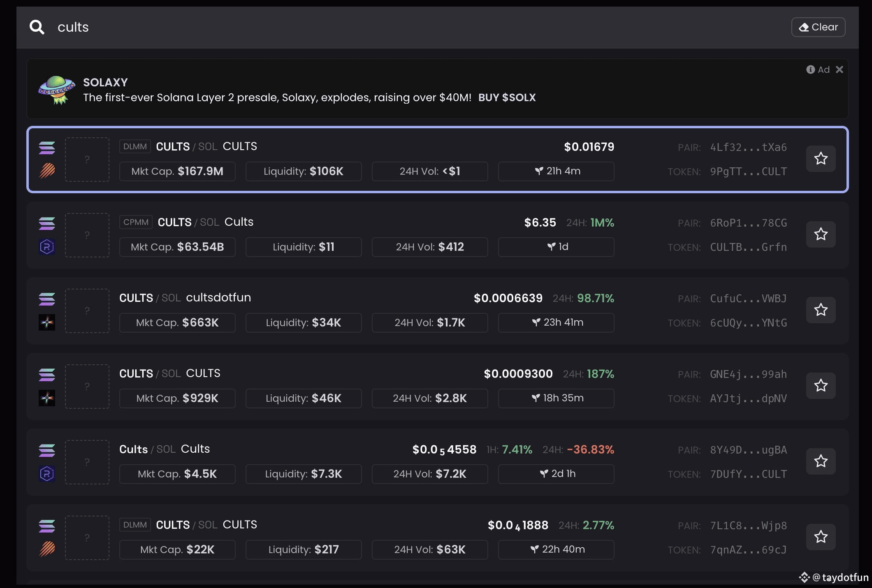Click Mkt Cap. $167.9M box
This screenshot has width=872, height=588.
177,171
